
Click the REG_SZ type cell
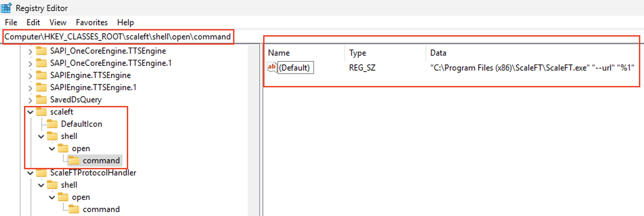[362, 68]
